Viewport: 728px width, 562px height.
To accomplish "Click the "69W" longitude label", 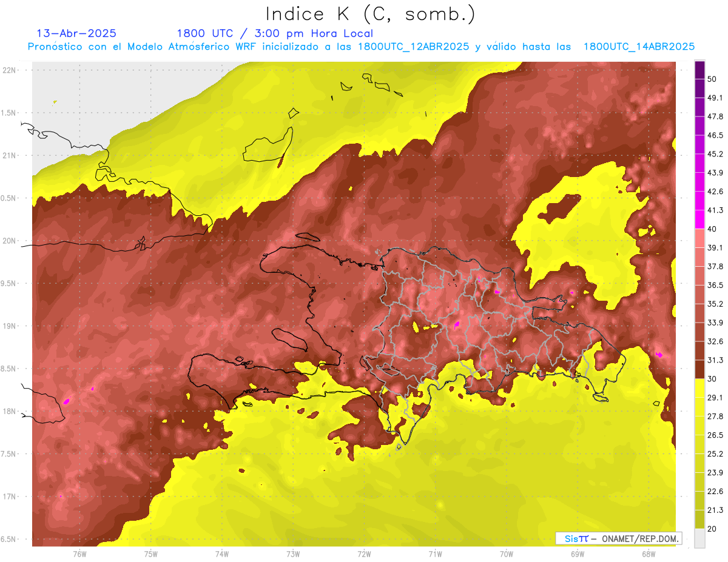I will (578, 554).
